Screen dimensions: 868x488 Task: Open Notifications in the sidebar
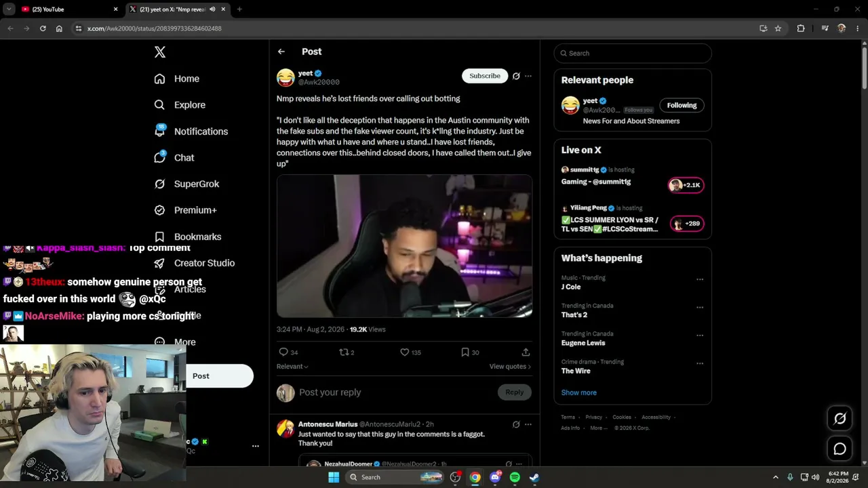tap(191, 131)
